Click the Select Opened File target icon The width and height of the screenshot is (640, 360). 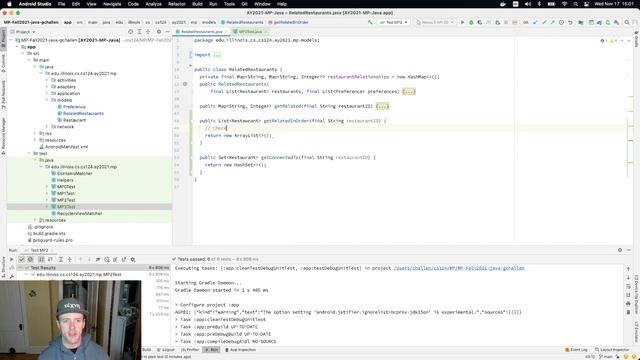(130, 32)
